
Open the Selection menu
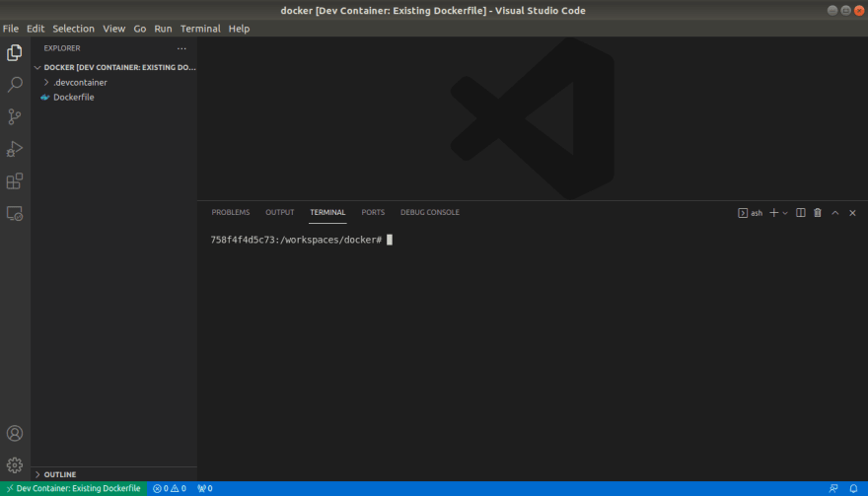[x=73, y=29]
